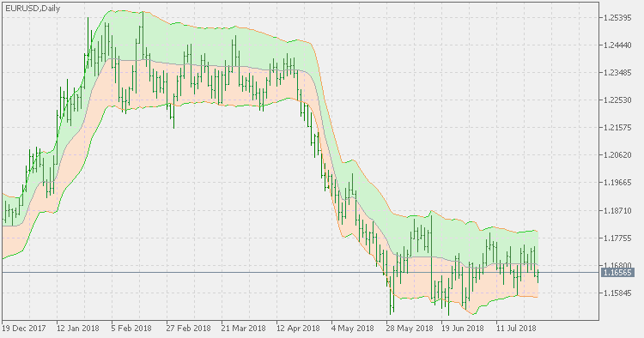Click the 1.15845 price axis label

coord(617,293)
